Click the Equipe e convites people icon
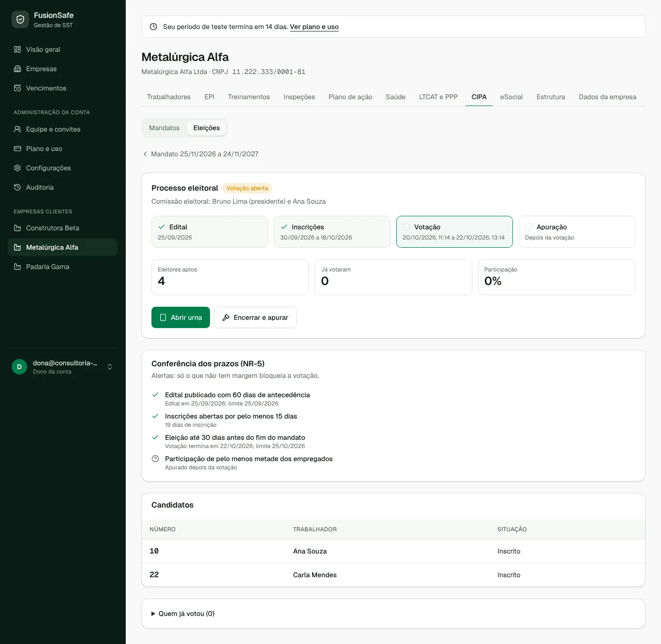Screen dimensions: 661x644 coord(17,129)
